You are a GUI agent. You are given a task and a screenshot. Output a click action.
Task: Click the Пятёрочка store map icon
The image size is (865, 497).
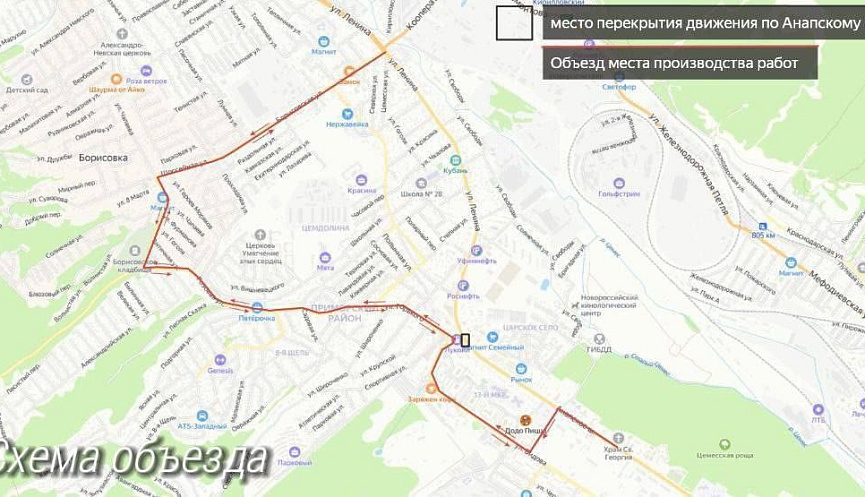point(257,307)
